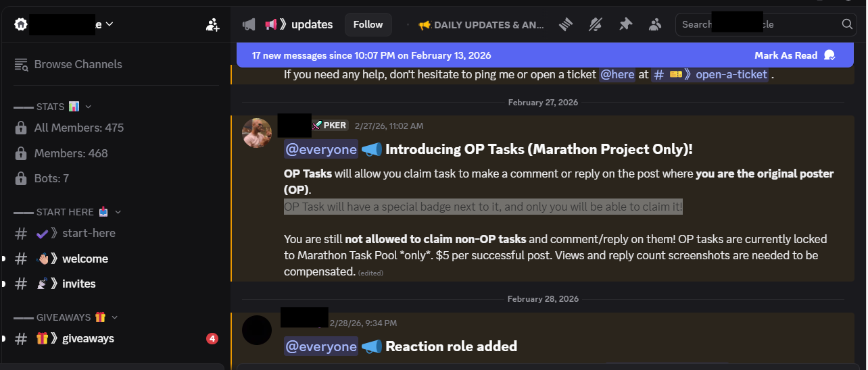Click the Browse Channels entry
This screenshot has height=370, width=868.
coord(78,64)
